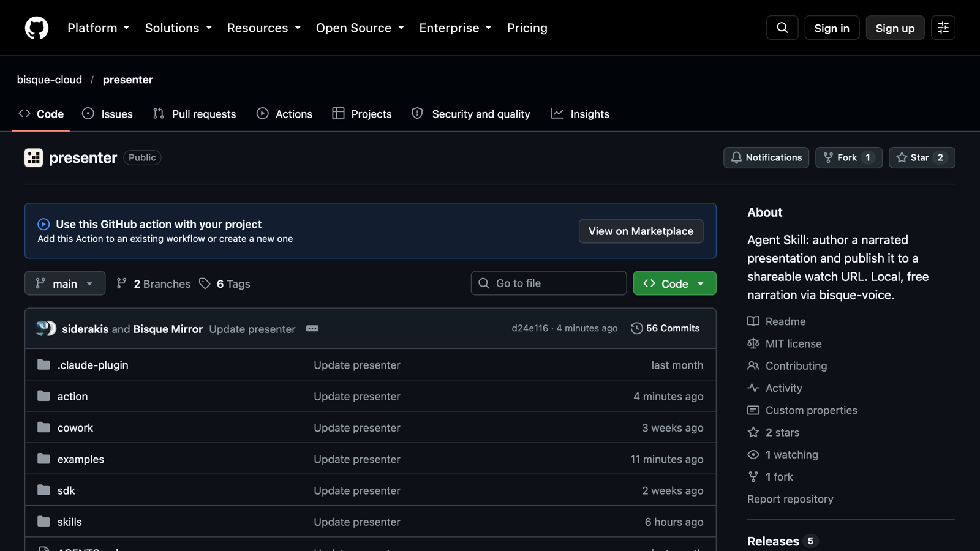Click the skills folder icon
980x551 pixels.
pyautogui.click(x=43, y=522)
